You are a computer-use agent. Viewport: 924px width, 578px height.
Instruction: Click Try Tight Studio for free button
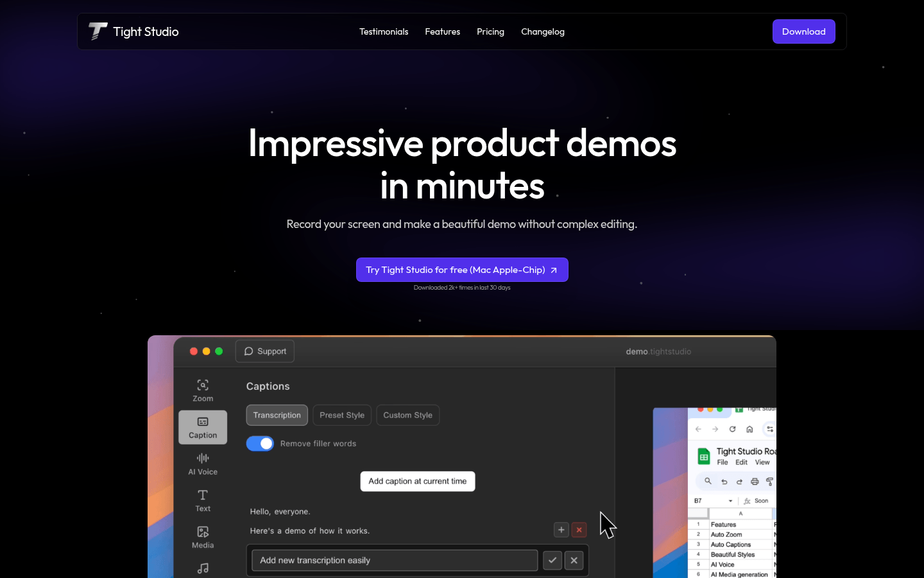pos(462,270)
